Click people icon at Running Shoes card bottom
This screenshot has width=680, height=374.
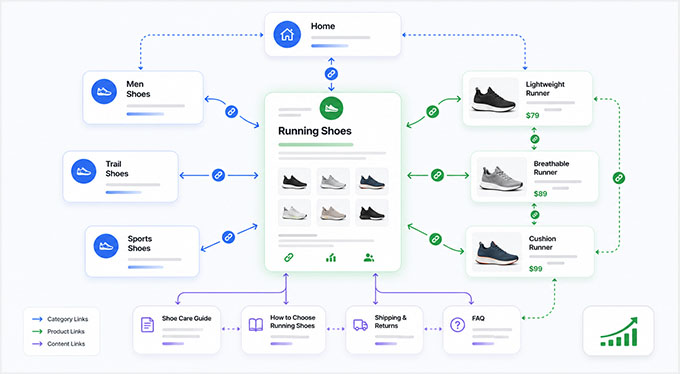coord(369,258)
